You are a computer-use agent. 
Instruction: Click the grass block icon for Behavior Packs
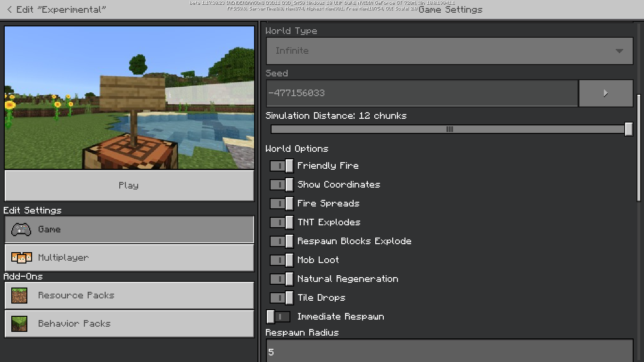[19, 324]
